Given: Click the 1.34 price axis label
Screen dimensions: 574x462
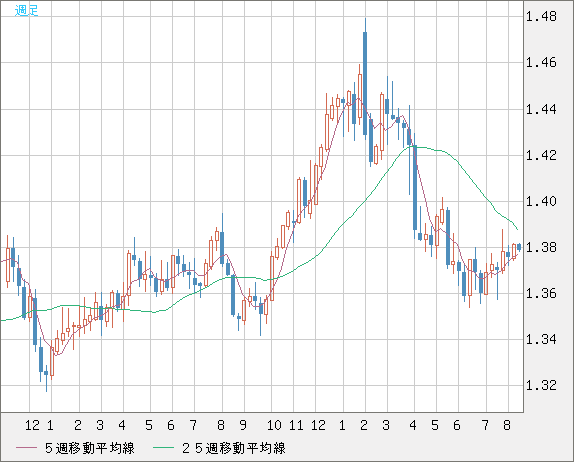Looking at the screenshot, I should coord(541,339).
